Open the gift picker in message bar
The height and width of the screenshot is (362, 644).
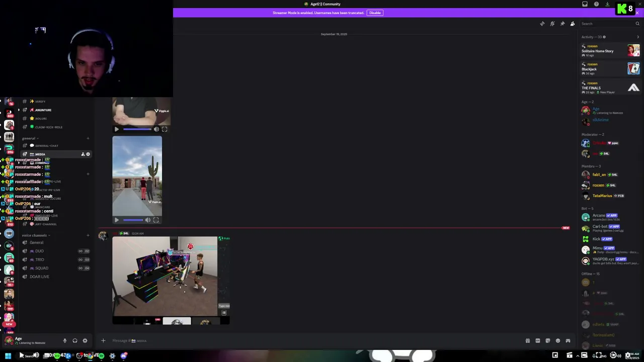coord(528,341)
